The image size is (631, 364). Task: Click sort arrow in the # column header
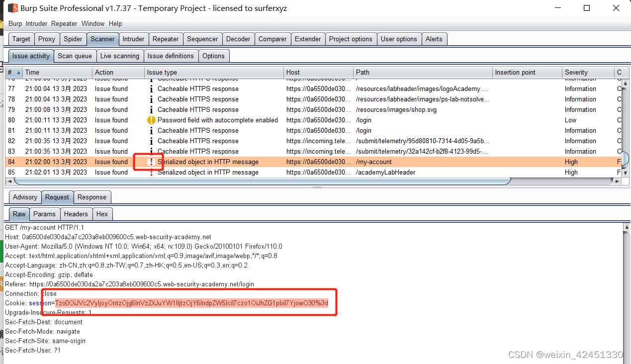tap(19, 73)
